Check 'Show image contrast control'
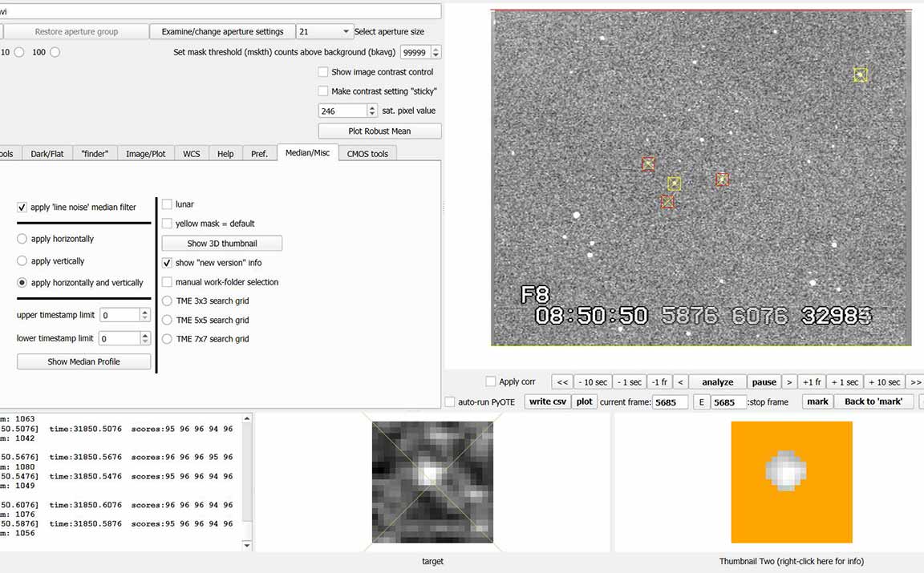The height and width of the screenshot is (573, 924). click(x=323, y=72)
